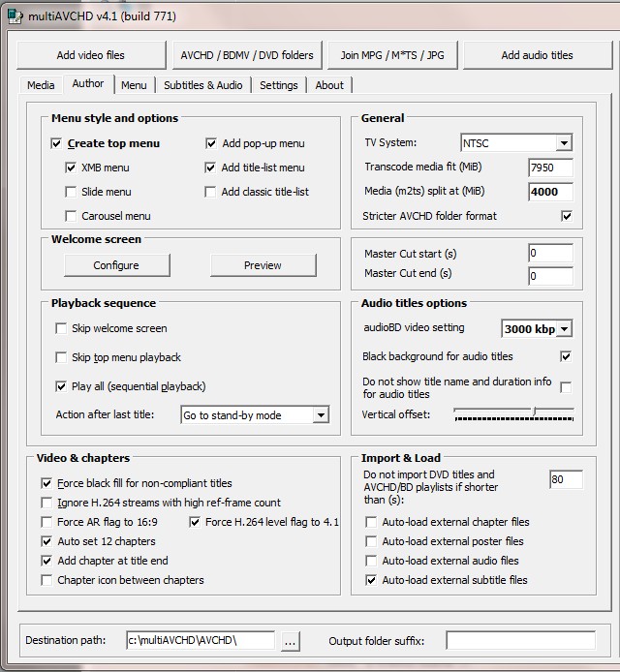Image resolution: width=620 pixels, height=672 pixels.
Task: Check Do not show title name info
Action: (x=566, y=387)
